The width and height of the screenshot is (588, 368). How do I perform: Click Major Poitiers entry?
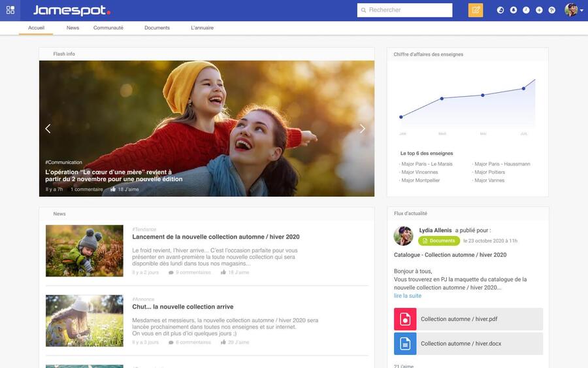pos(489,172)
